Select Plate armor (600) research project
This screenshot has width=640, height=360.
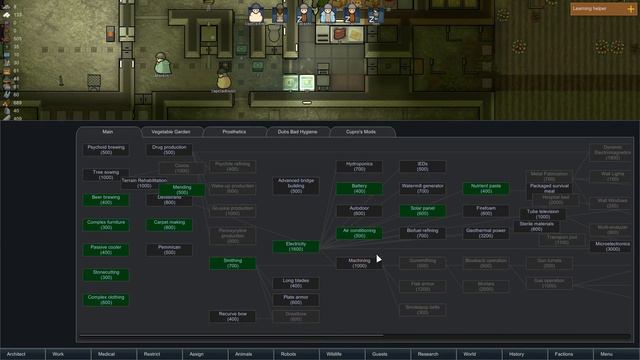(296, 300)
